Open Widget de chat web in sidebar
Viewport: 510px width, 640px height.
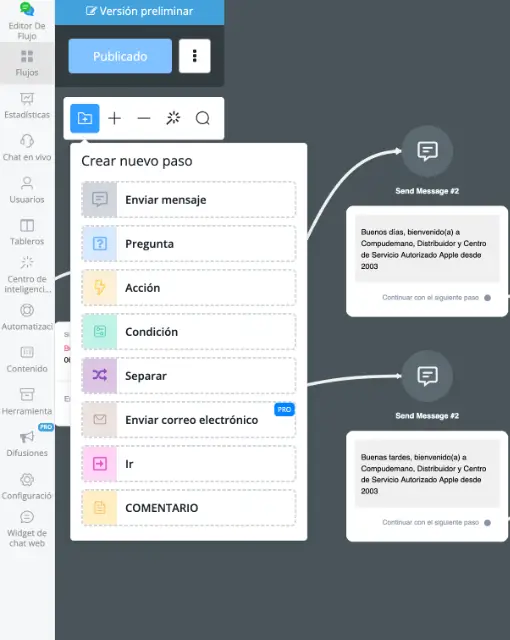[27, 529]
